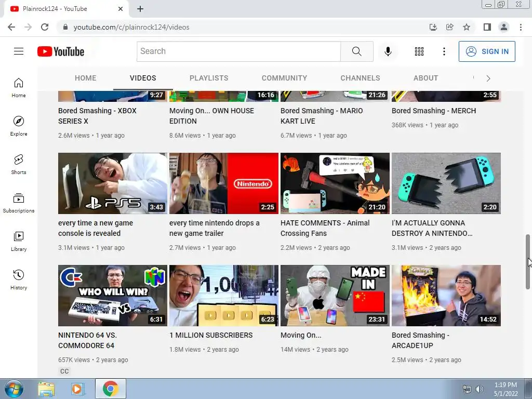Select the VIDEOS channel tab

pos(143,78)
